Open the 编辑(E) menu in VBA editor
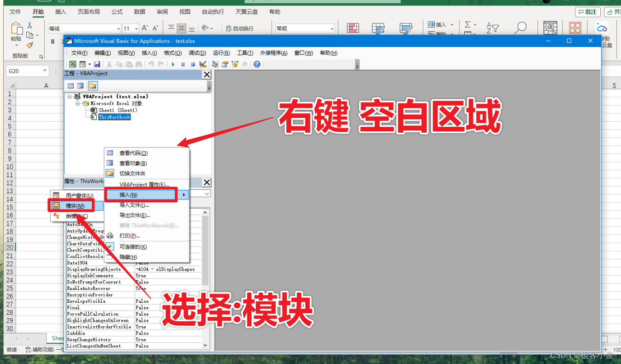621x364 pixels. 103,53
